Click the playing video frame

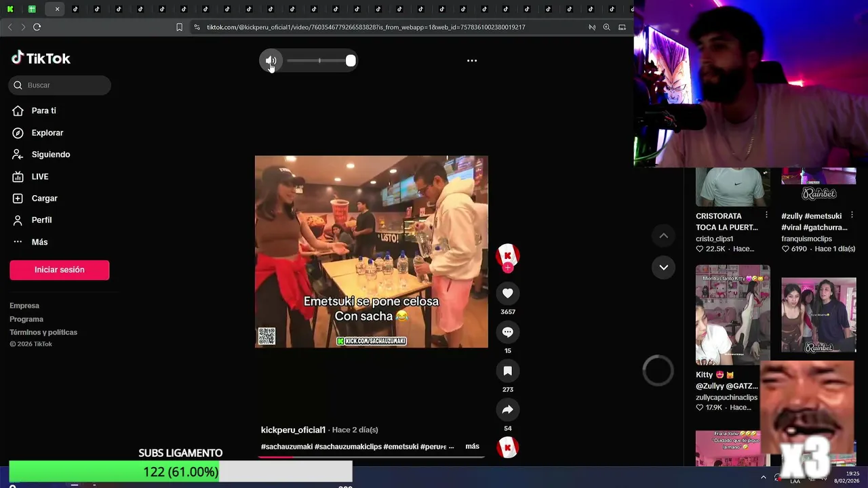(371, 251)
